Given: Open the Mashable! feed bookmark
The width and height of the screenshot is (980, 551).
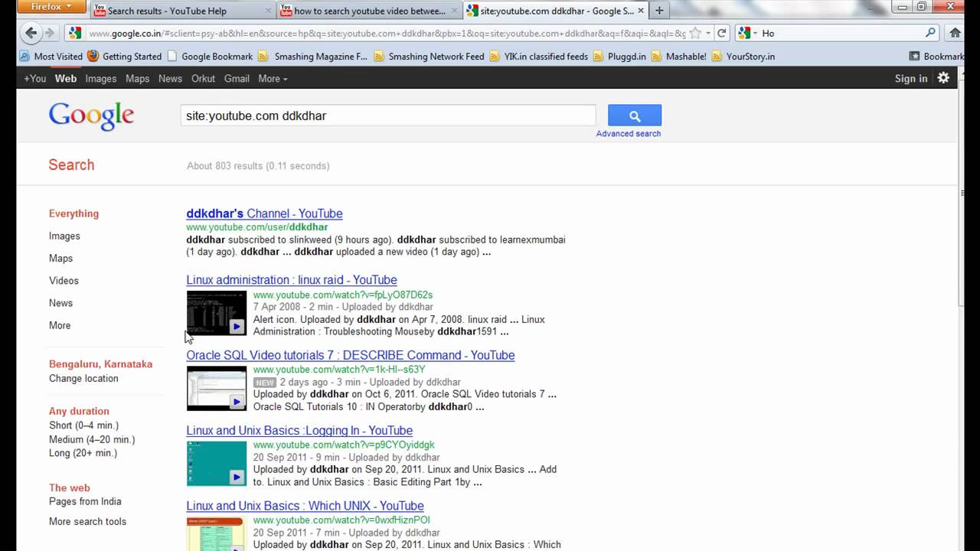Looking at the screenshot, I should tap(678, 56).
